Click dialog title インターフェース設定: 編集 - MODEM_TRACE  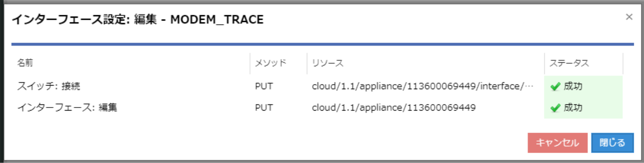137,19
